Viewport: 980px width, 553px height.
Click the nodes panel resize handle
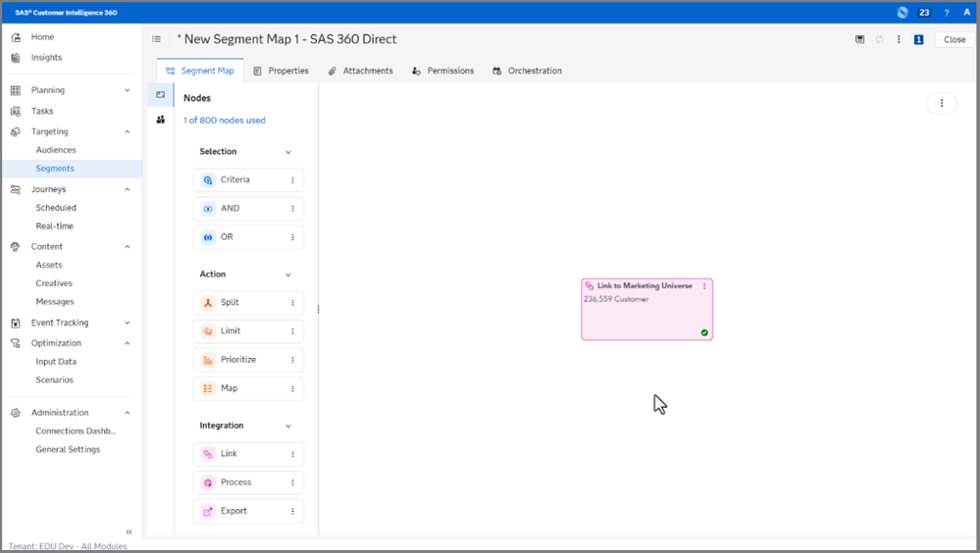tap(318, 309)
